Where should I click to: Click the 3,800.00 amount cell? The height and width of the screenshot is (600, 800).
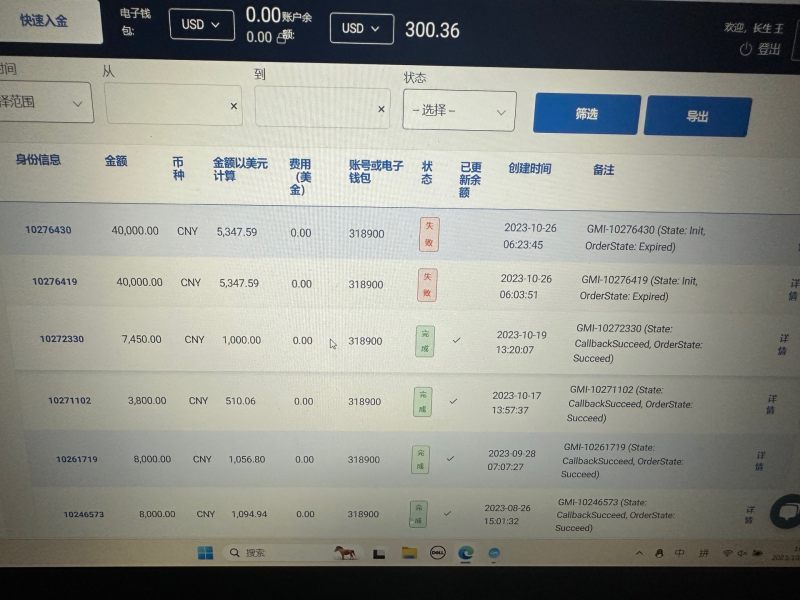(x=147, y=401)
